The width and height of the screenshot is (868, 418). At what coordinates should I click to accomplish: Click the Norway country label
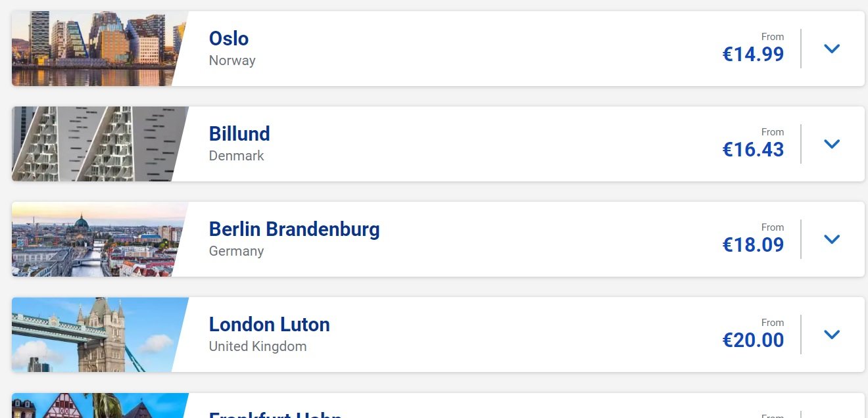point(232,60)
